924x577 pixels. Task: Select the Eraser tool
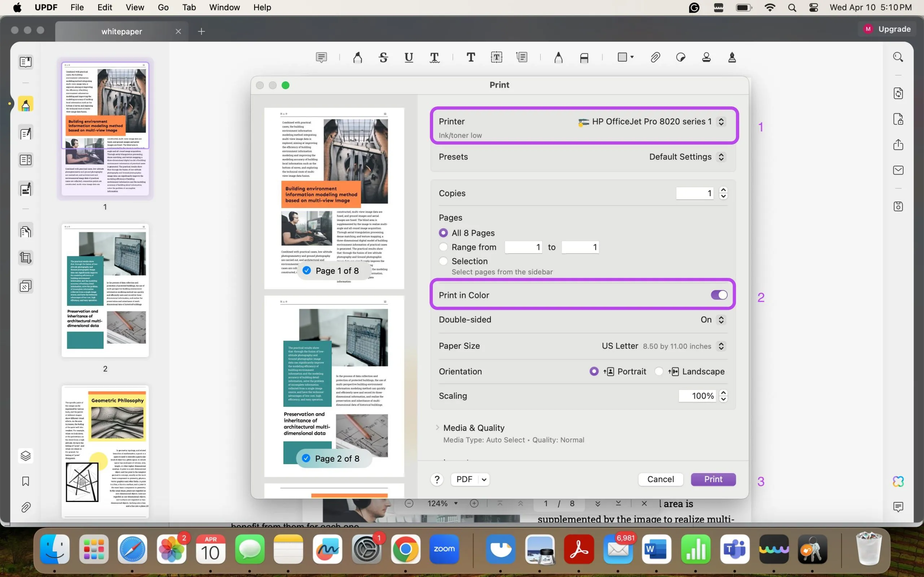tap(584, 57)
